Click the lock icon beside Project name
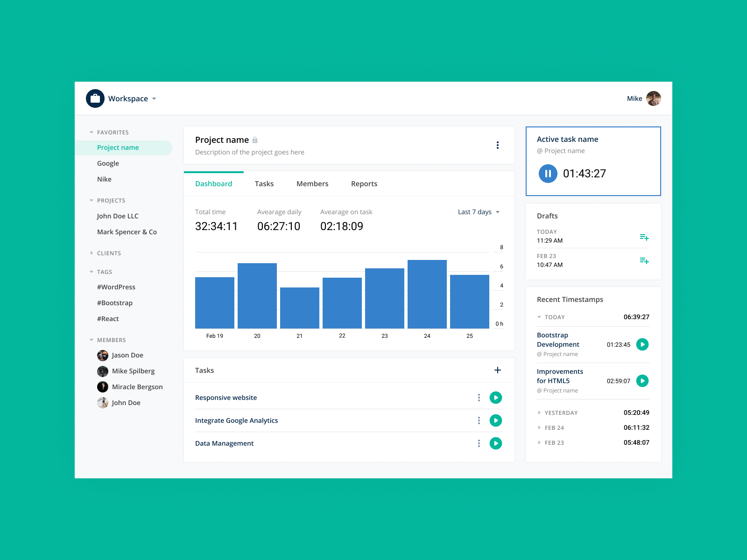747x560 pixels. coord(255,140)
